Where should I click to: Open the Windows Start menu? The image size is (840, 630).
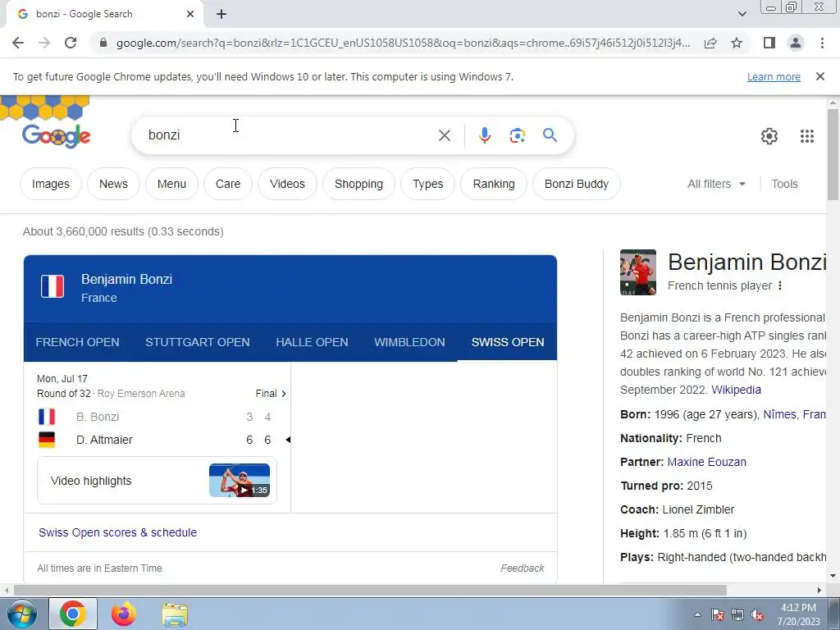tap(21, 614)
